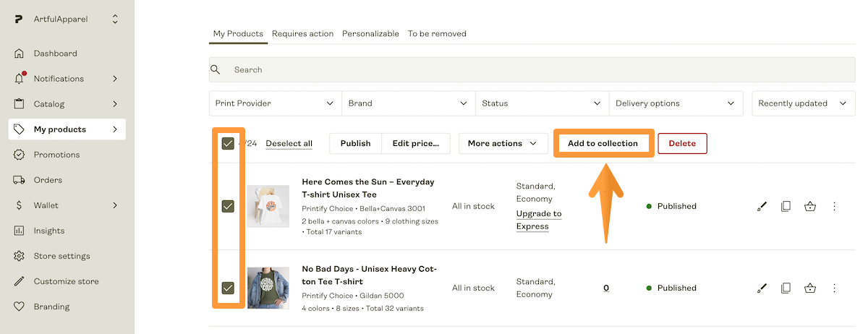Click the Edit price... button

click(416, 143)
